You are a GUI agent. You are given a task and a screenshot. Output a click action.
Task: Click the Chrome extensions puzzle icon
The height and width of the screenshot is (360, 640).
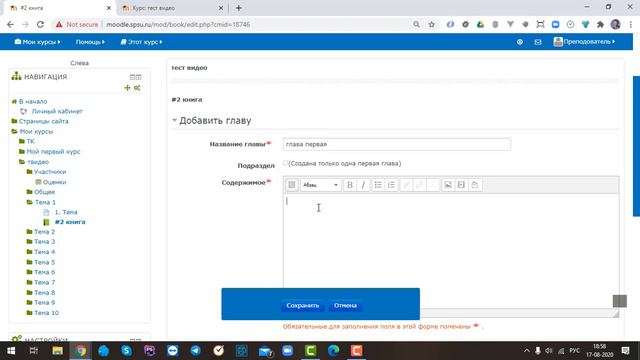(x=600, y=24)
